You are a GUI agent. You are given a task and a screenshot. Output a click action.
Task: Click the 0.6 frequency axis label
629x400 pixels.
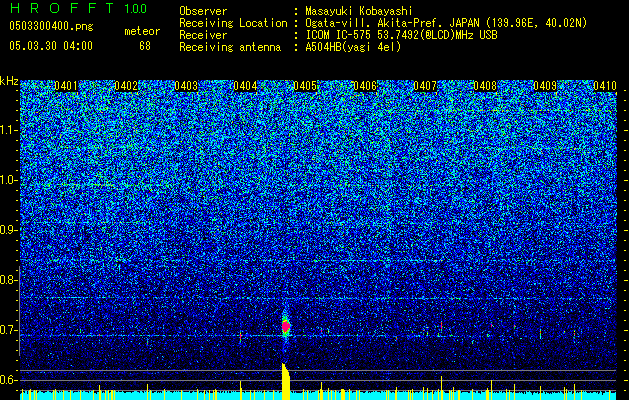[x=9, y=380]
